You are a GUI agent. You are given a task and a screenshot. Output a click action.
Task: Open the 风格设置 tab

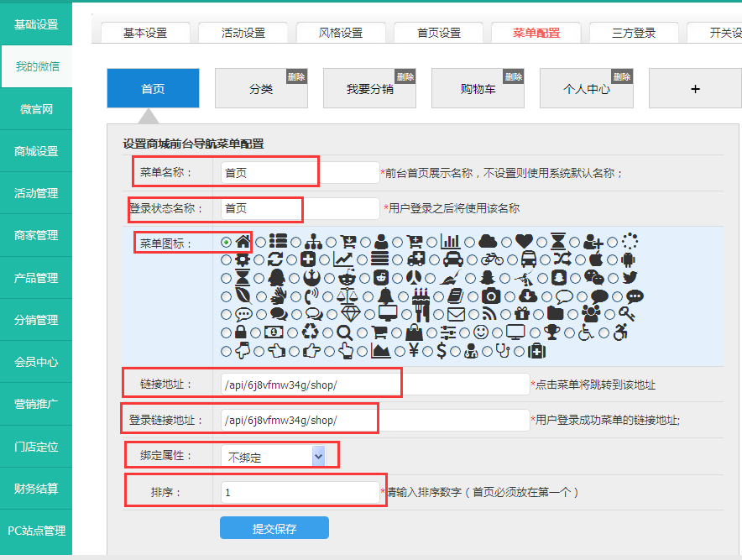(341, 33)
